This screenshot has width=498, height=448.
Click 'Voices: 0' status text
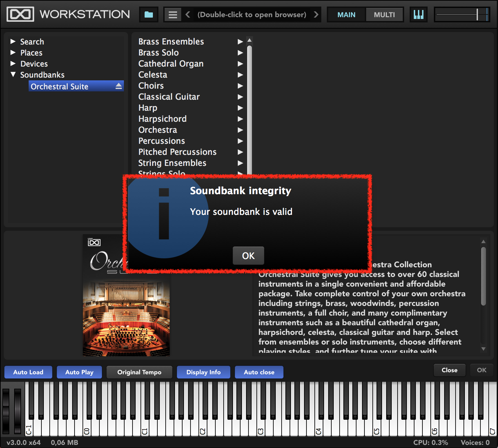[x=475, y=442]
